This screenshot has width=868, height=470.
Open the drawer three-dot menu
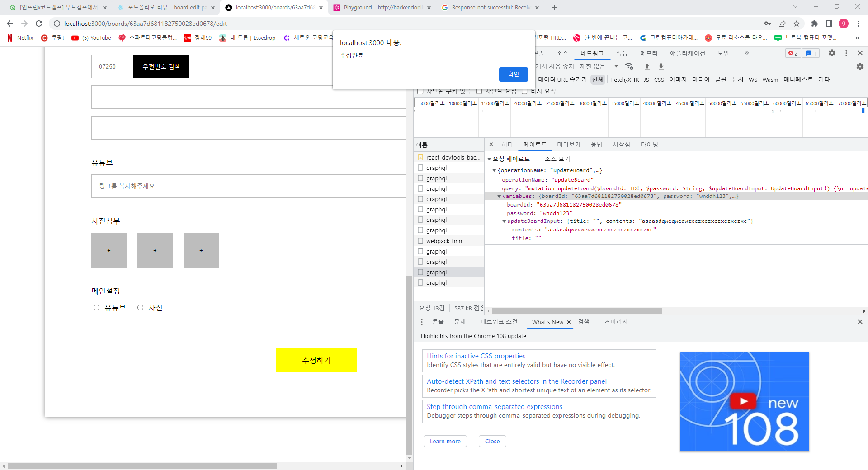[x=422, y=322]
